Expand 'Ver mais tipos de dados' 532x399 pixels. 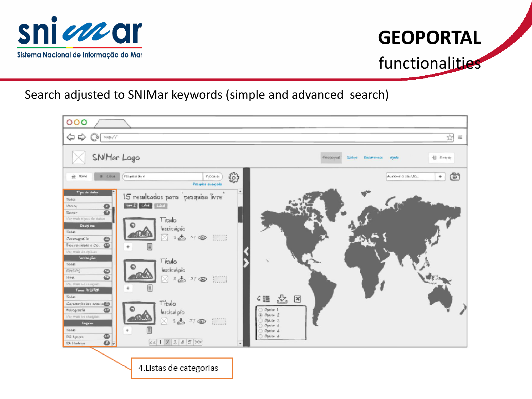pos(86,219)
